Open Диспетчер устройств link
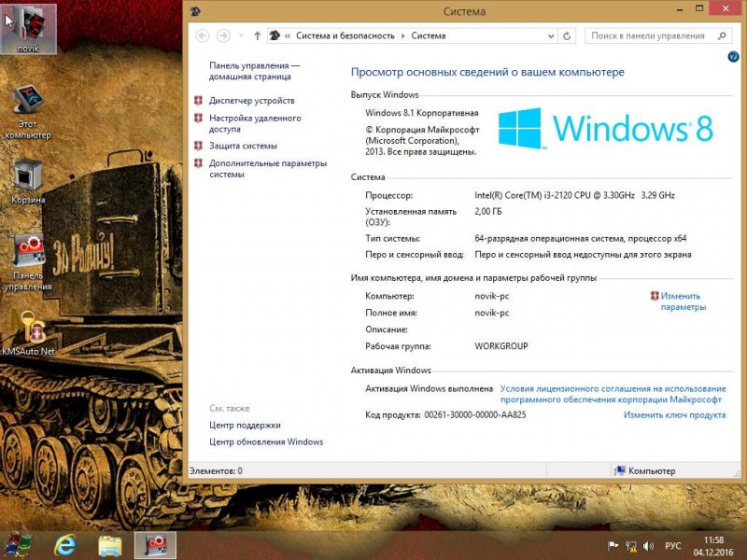Viewport: 747px width, 560px height. (x=251, y=101)
